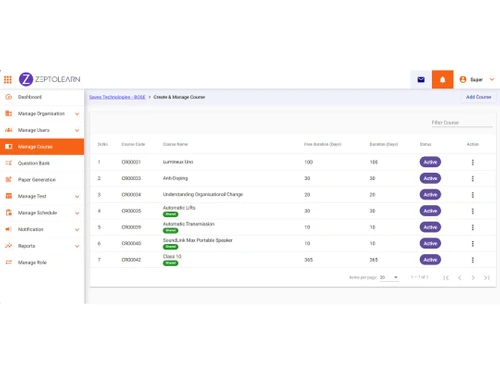Image resolution: width=500 pixels, height=375 pixels.
Task: Click the Course Name column header
Action: 175,144
